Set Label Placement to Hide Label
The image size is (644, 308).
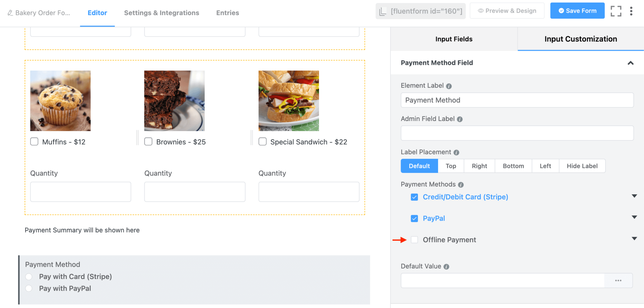tap(582, 166)
